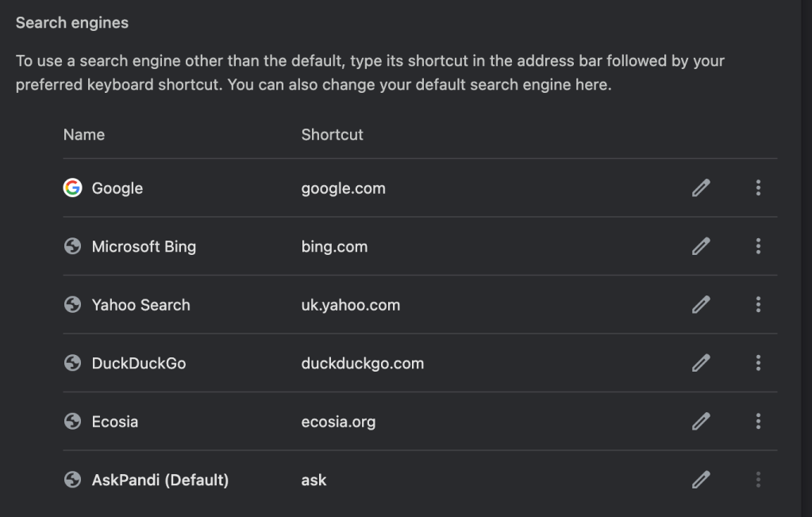Click the AskPandi three-dot menu
The width and height of the screenshot is (812, 517).
point(758,480)
